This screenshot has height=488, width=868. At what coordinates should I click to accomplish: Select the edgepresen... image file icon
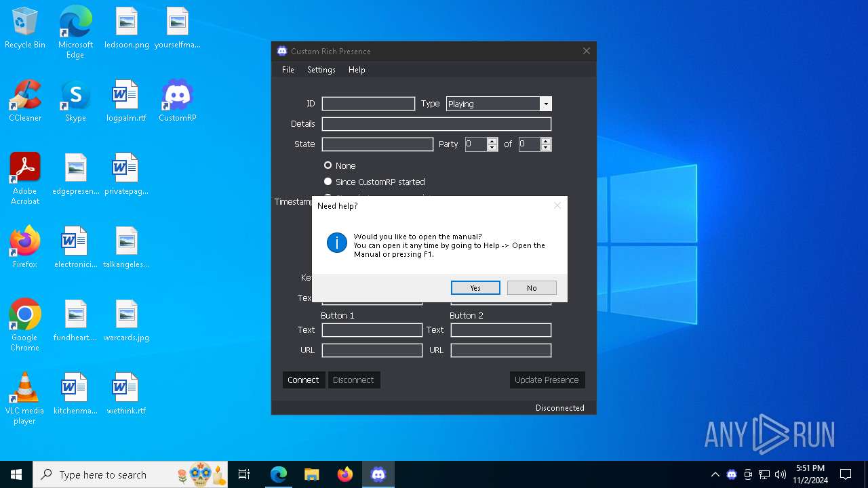pos(75,175)
